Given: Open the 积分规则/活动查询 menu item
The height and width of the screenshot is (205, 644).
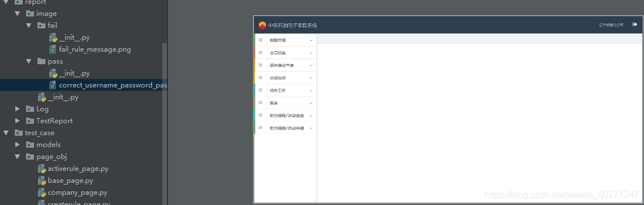Looking at the screenshot, I should (x=286, y=115).
